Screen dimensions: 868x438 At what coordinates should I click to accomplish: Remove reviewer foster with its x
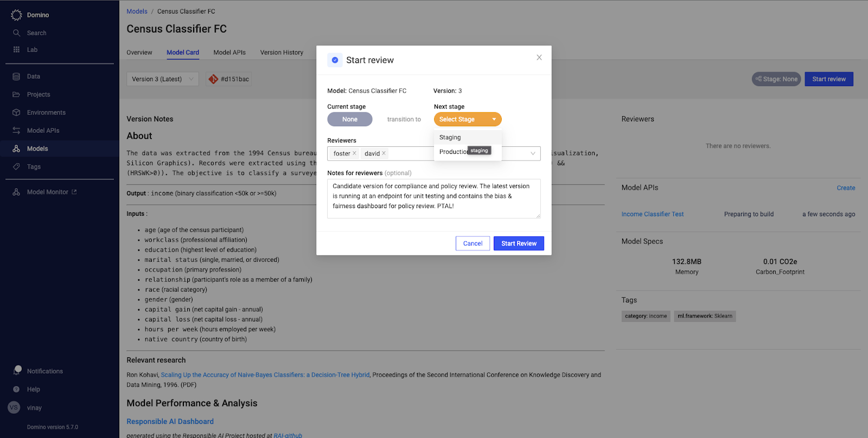click(354, 153)
